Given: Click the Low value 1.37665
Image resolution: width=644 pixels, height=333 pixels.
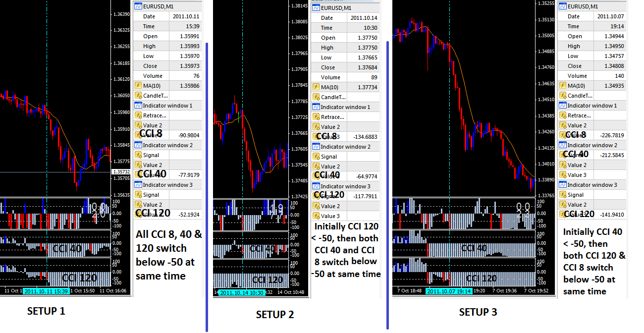Looking at the screenshot, I should (368, 57).
